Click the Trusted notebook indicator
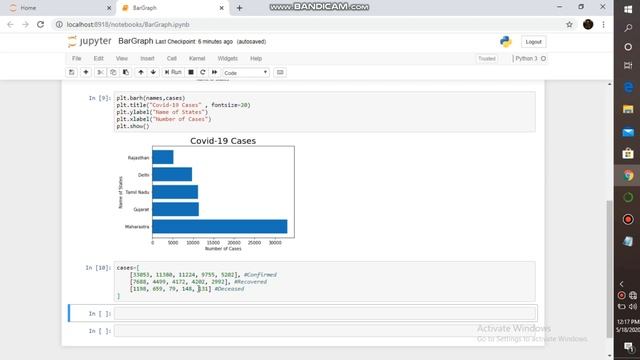Screen dimensions: 640x360 [x=487, y=59]
